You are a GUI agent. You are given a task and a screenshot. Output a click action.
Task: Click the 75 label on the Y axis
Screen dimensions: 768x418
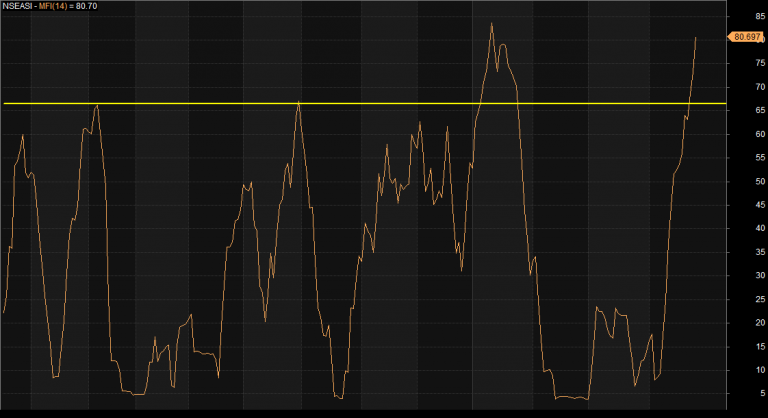pyautogui.click(x=760, y=63)
